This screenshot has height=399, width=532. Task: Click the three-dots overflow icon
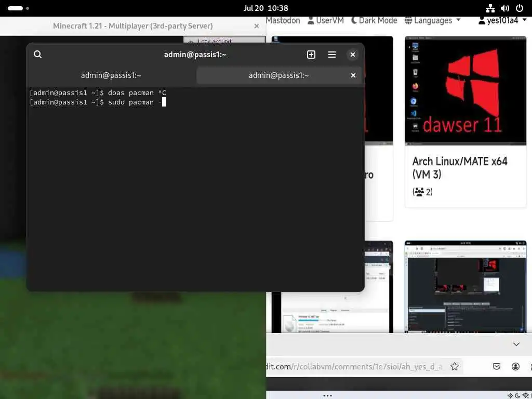click(327, 395)
